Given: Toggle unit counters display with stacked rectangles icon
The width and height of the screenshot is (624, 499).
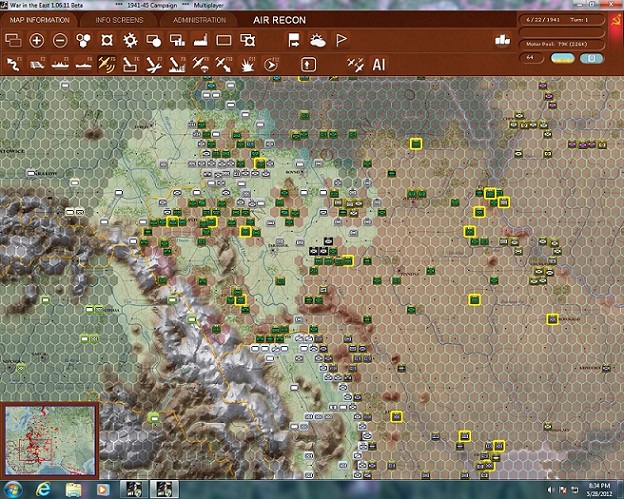Looking at the screenshot, I should coord(13,40).
